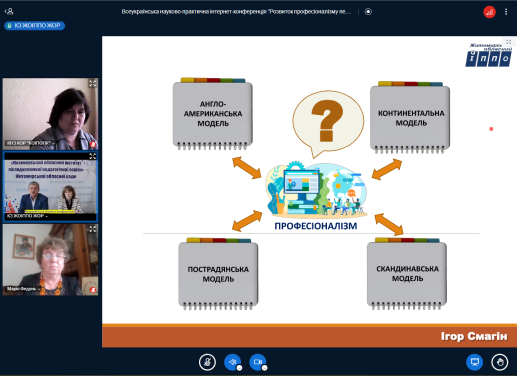Toggle the blue audio speaker button
The height and width of the screenshot is (376, 517).
pos(232,362)
